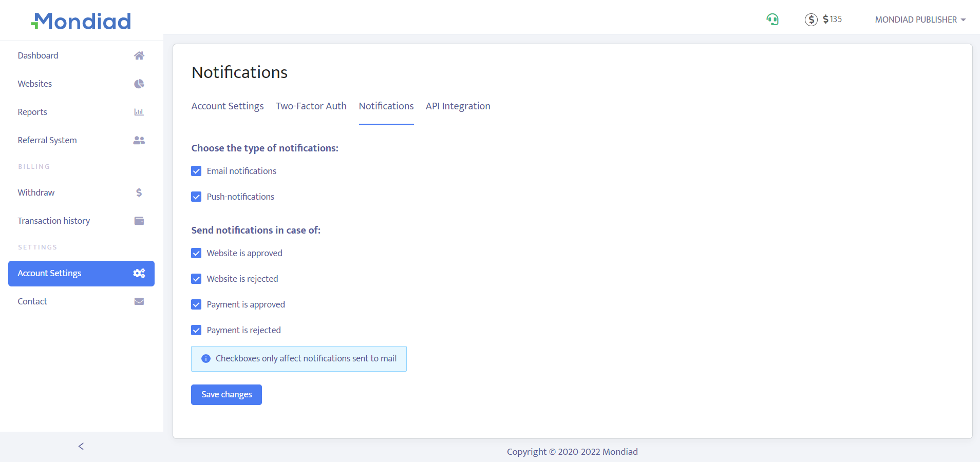The image size is (980, 462).
Task: Open Websites via the pie chart icon
Action: coord(139,84)
